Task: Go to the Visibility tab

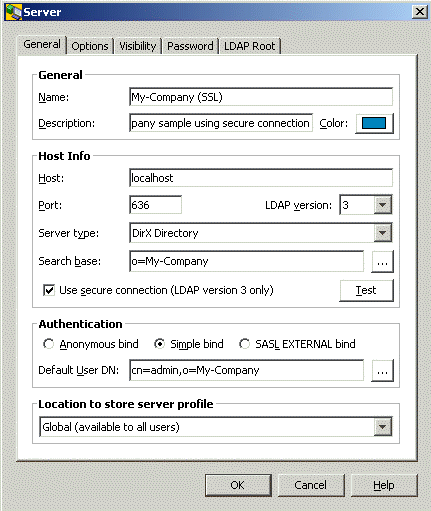Action: coord(138,46)
